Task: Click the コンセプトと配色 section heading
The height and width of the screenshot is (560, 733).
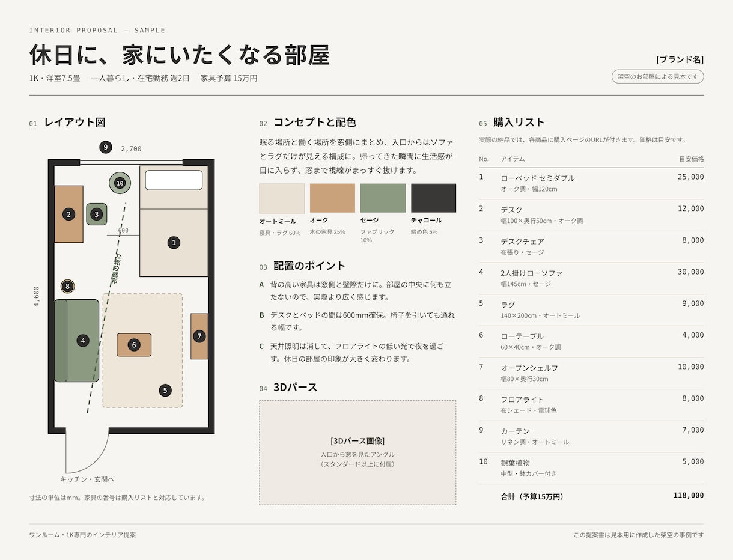Action: pyautogui.click(x=315, y=122)
